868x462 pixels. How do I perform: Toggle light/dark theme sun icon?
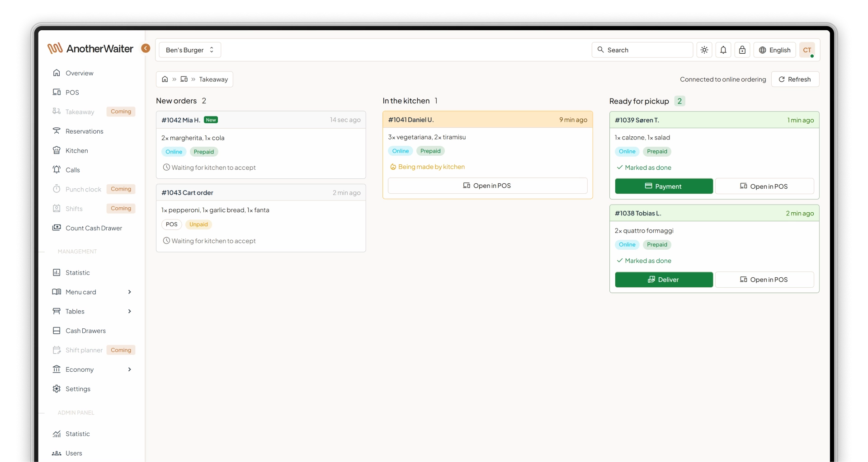click(704, 50)
